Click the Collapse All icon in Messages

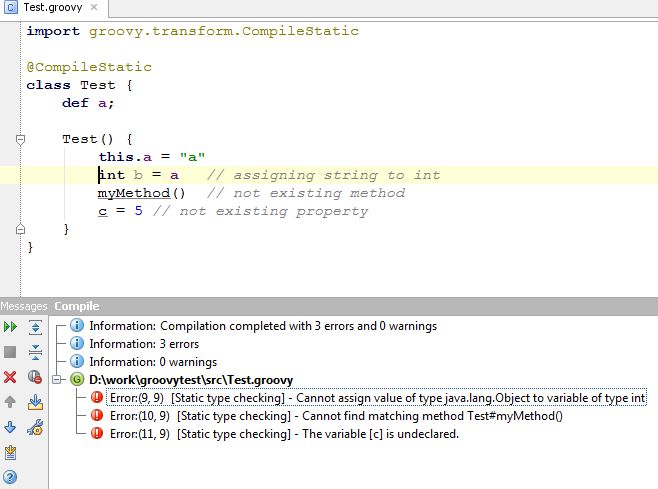pos(35,352)
